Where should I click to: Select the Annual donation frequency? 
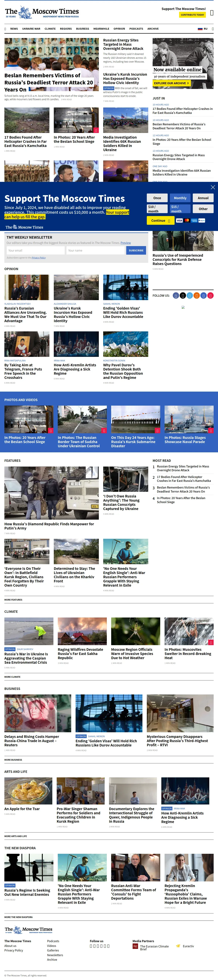click(x=203, y=198)
